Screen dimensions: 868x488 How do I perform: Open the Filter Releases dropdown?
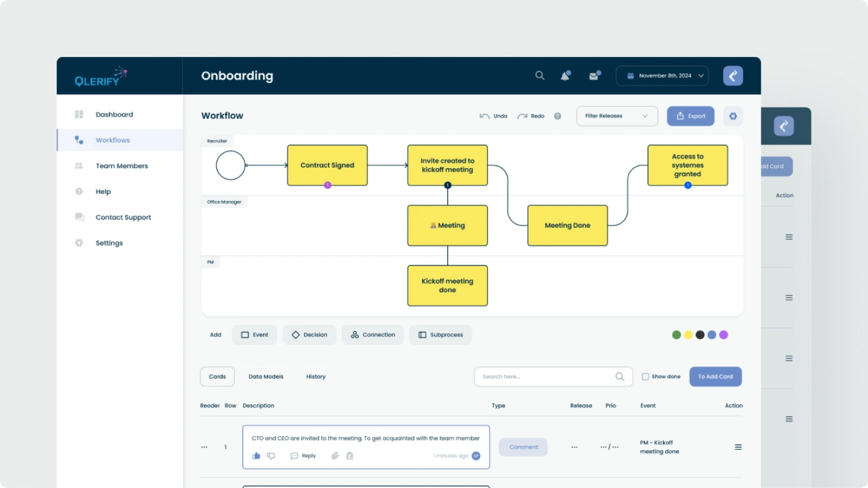pos(617,116)
